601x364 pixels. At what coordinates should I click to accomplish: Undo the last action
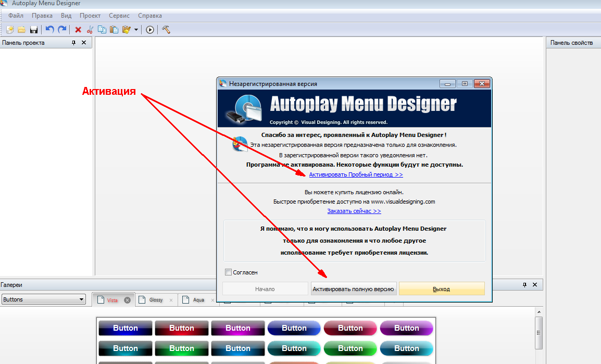point(49,30)
